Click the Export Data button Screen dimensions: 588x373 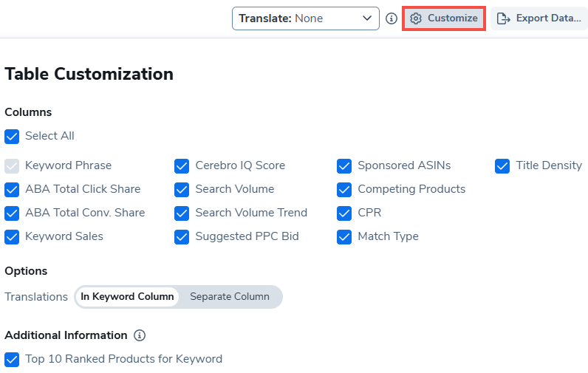click(x=539, y=18)
